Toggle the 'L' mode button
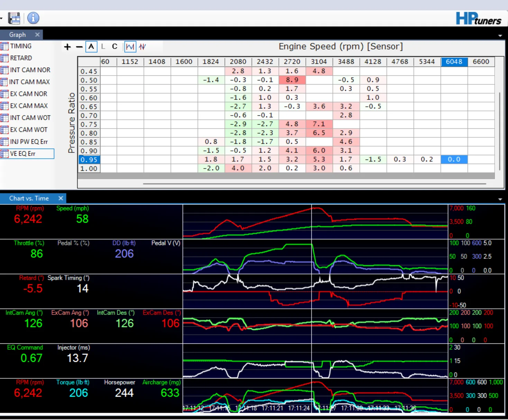Image resolution: width=508 pixels, height=420 pixels. (x=103, y=46)
